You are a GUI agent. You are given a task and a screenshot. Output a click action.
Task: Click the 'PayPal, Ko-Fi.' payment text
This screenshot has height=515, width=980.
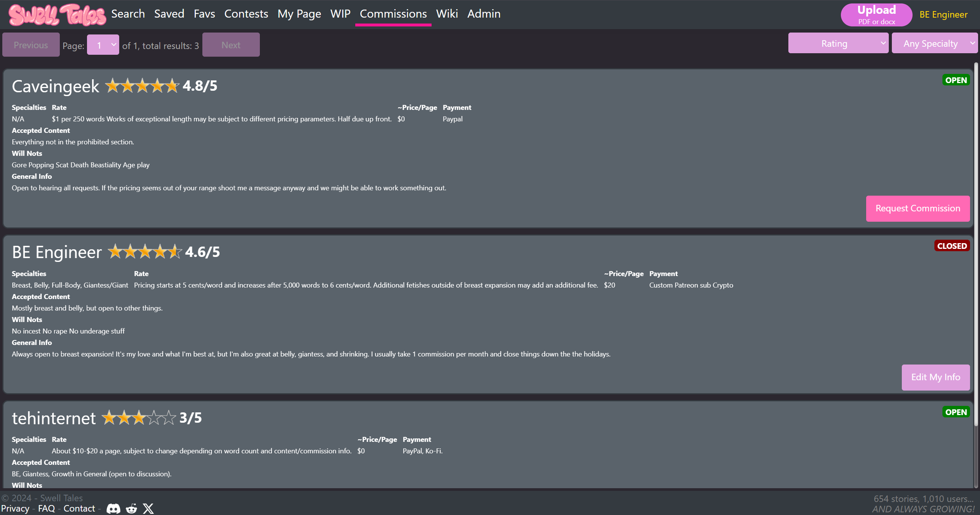[422, 451]
